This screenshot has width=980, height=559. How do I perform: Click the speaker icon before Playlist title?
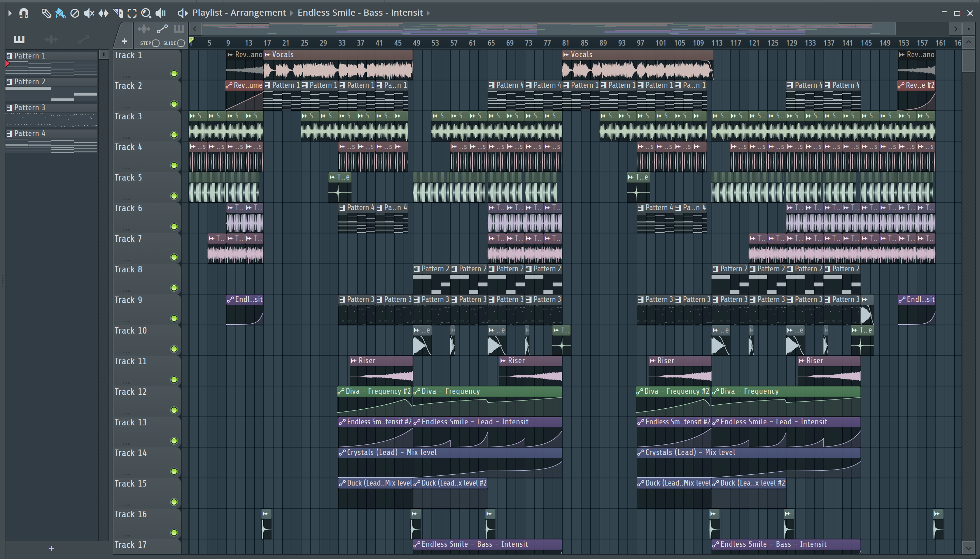coord(182,13)
